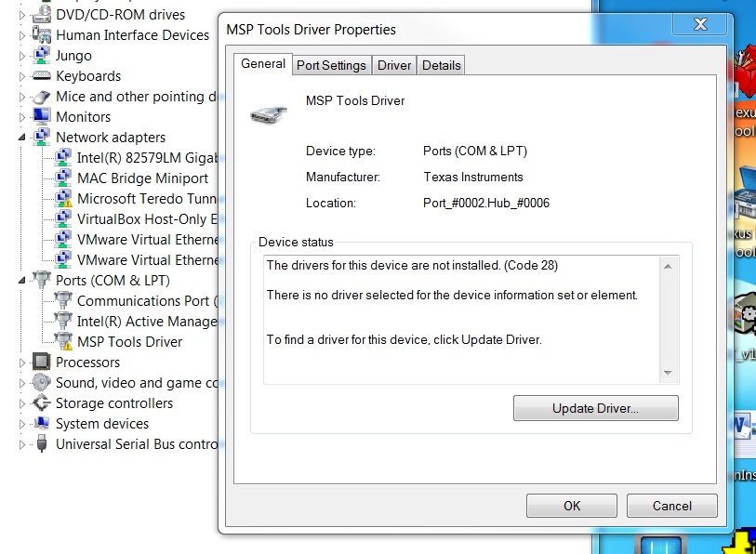
Task: Switch to the Port Settings tab
Action: (331, 65)
